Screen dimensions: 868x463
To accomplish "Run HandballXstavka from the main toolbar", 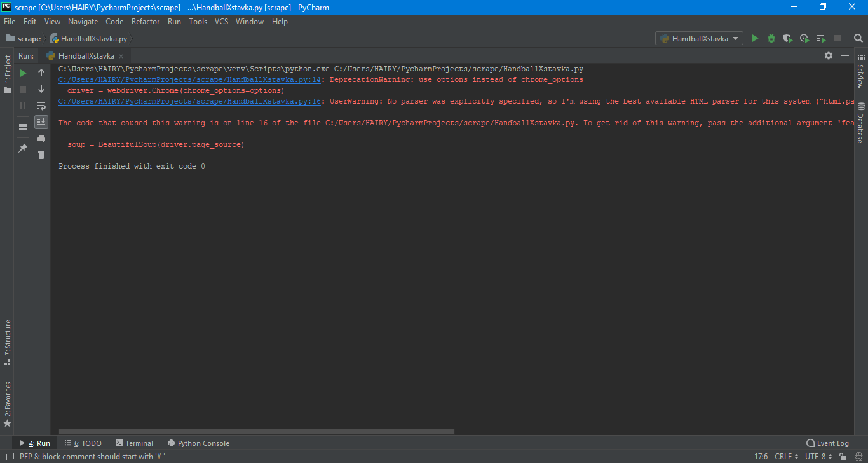I will (x=755, y=39).
